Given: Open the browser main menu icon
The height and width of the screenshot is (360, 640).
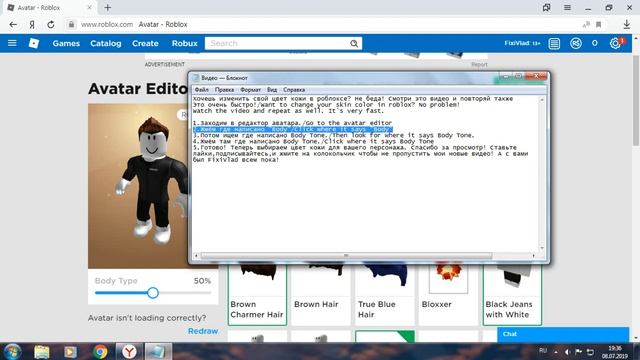Looking at the screenshot, I should (567, 7).
